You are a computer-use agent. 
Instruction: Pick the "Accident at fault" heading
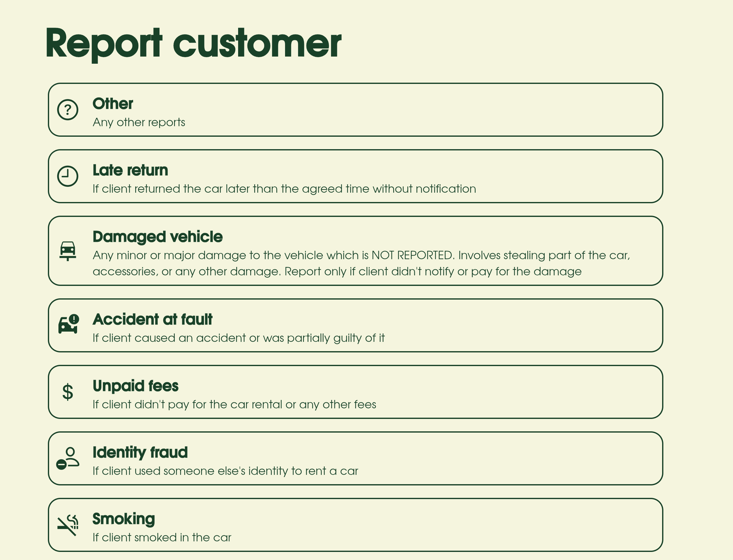coord(152,319)
